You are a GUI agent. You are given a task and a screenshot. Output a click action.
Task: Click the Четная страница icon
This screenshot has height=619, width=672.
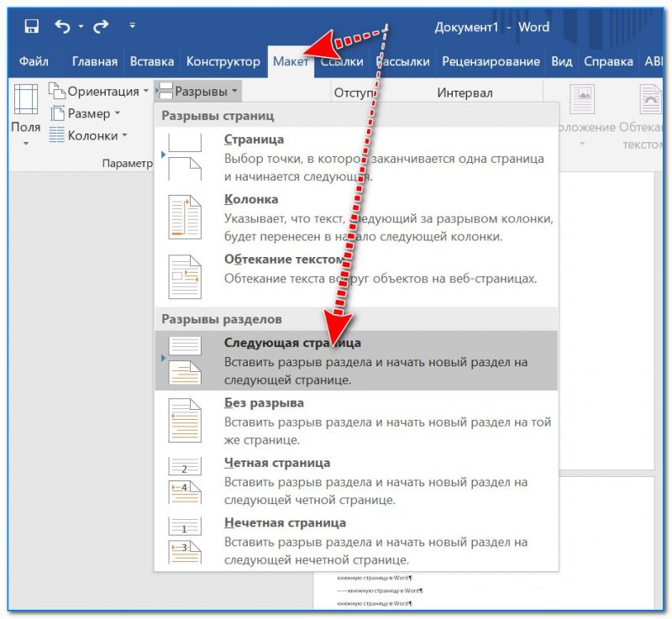point(185,480)
